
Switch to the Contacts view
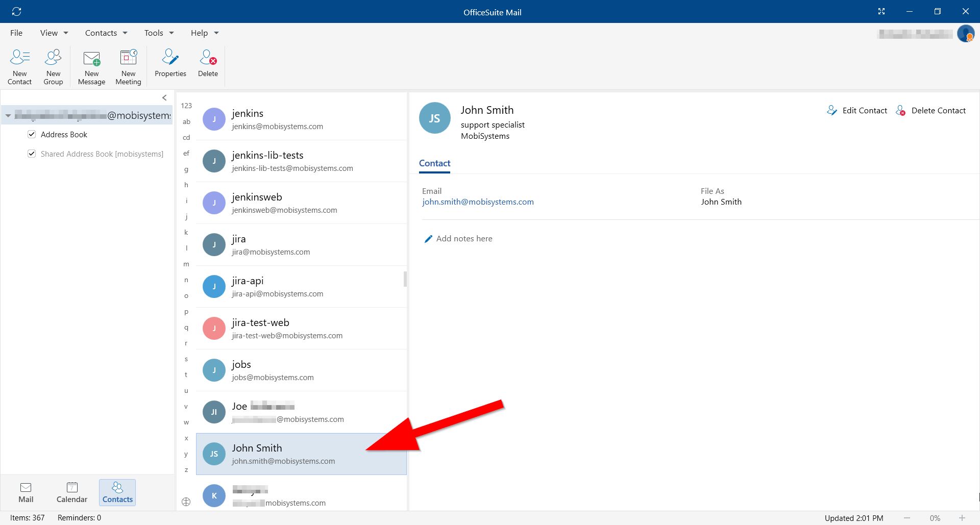(x=117, y=492)
